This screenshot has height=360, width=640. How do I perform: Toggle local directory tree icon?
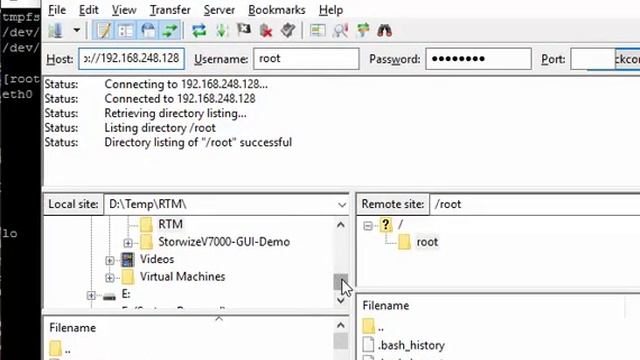(x=125, y=31)
